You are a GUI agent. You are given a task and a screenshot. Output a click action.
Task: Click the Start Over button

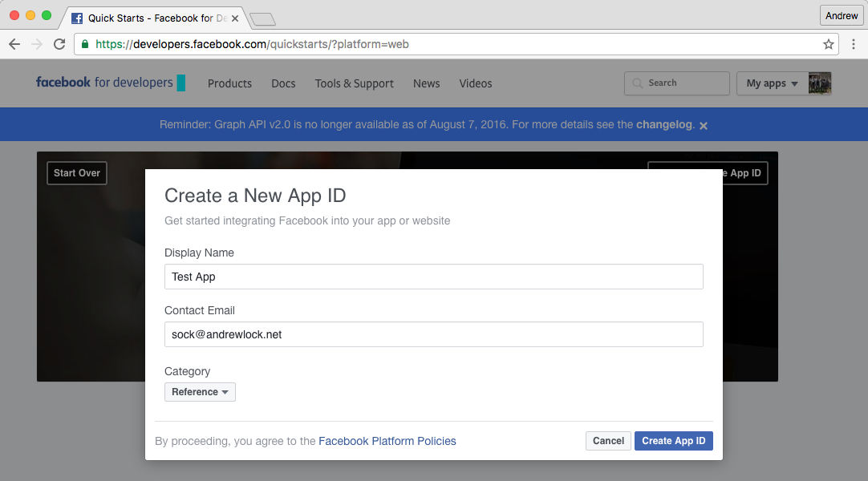(x=77, y=173)
